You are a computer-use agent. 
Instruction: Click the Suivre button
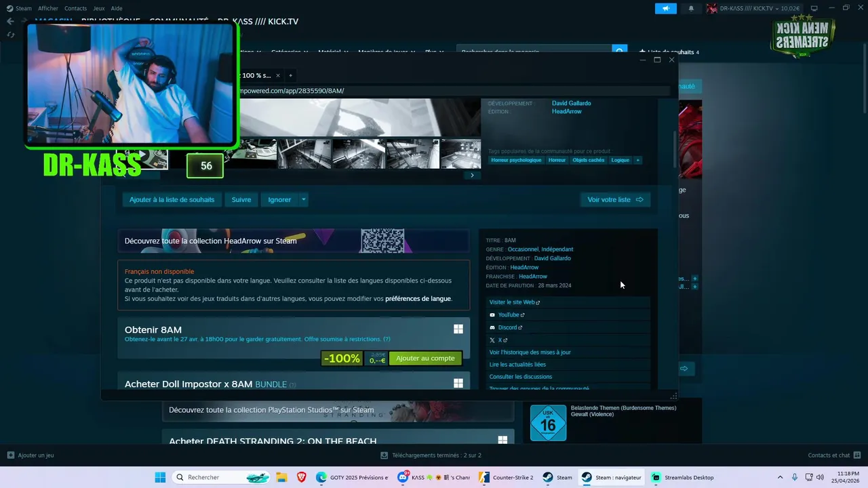point(241,199)
